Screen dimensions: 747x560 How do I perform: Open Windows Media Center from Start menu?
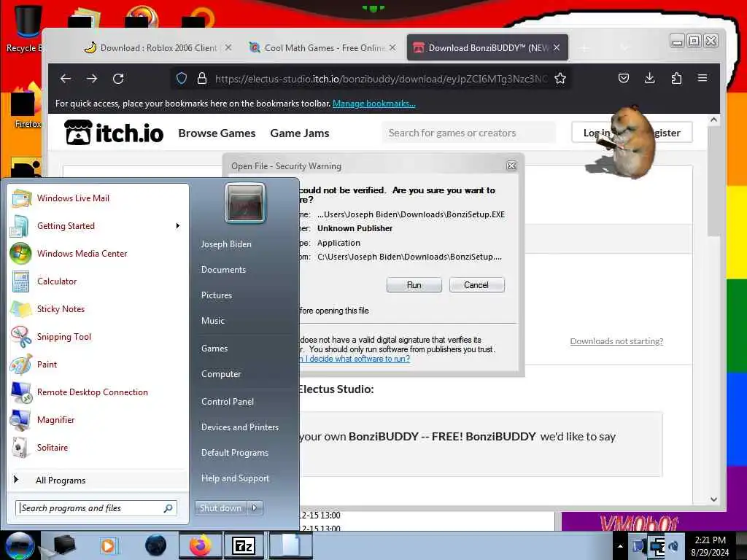pyautogui.click(x=82, y=253)
